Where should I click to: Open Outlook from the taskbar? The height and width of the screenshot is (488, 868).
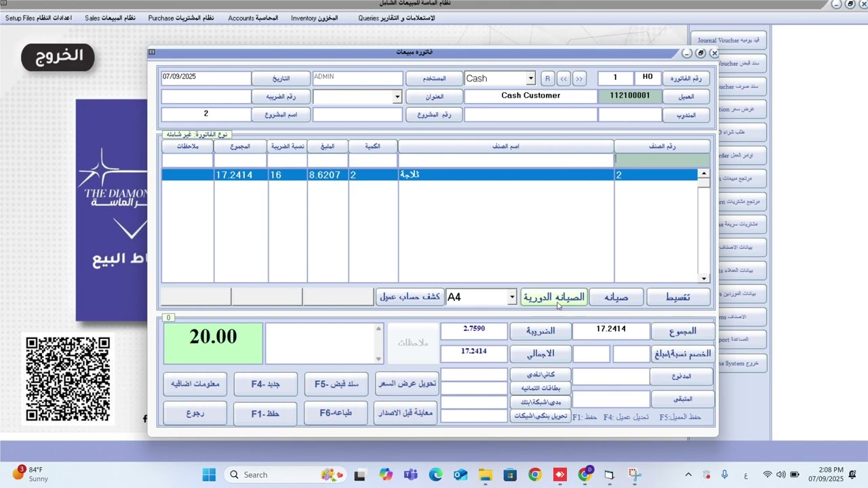pos(460,475)
